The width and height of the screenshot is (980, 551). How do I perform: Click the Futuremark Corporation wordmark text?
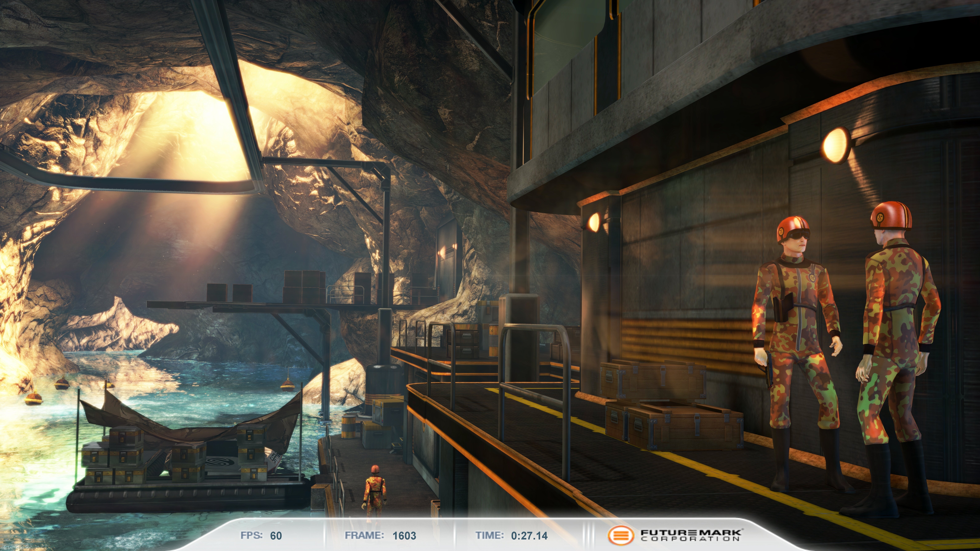[691, 535]
